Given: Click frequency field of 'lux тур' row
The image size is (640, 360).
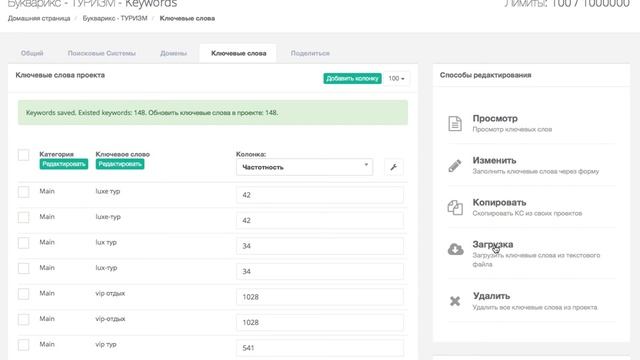Looking at the screenshot, I should click(320, 246).
